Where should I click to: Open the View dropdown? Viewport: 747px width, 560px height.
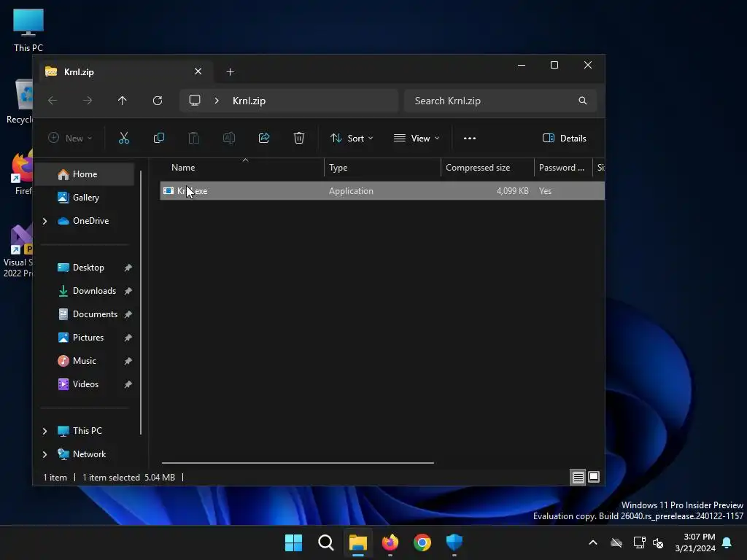417,138
